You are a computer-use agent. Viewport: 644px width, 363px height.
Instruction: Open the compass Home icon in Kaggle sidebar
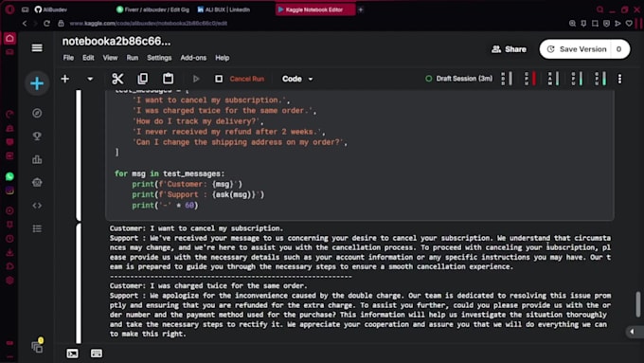click(37, 113)
